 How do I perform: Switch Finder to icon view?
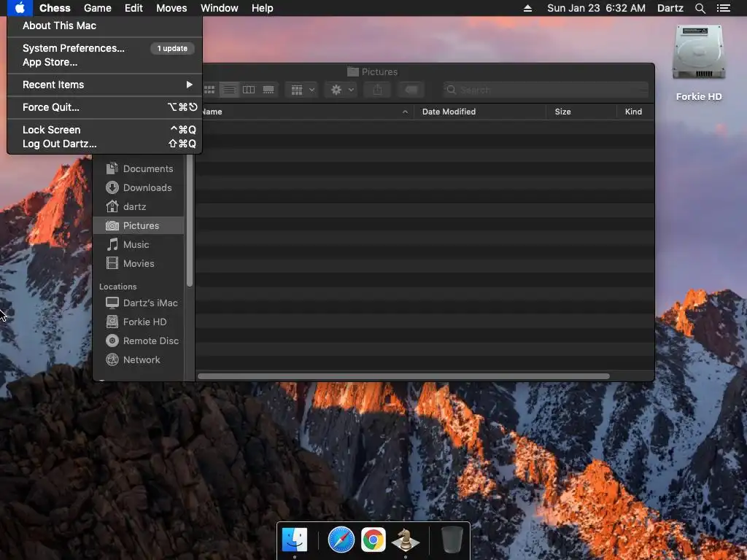pos(209,90)
